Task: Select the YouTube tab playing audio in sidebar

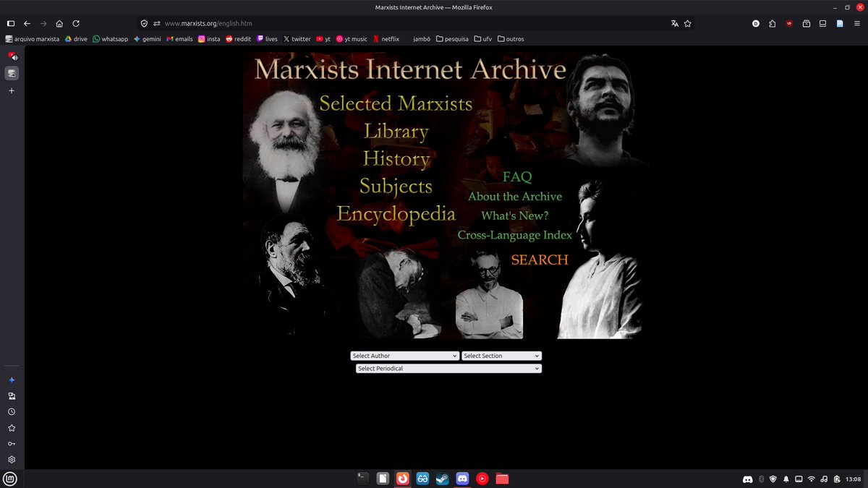Action: point(12,56)
